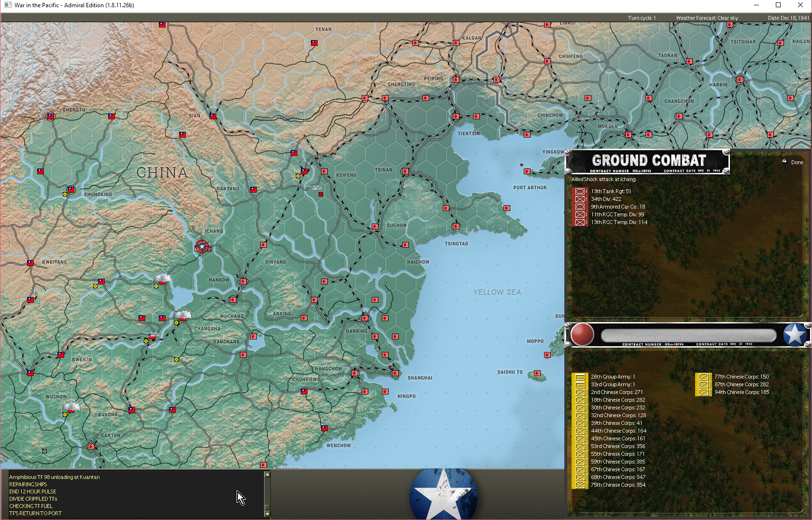Select the 34th Div infantry icon
The width and height of the screenshot is (812, 520).
[580, 199]
